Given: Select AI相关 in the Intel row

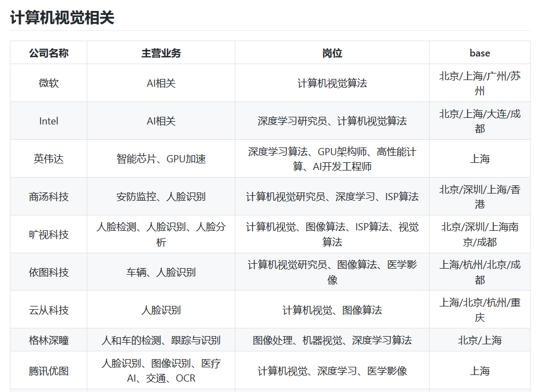Looking at the screenshot, I should pos(161,121).
